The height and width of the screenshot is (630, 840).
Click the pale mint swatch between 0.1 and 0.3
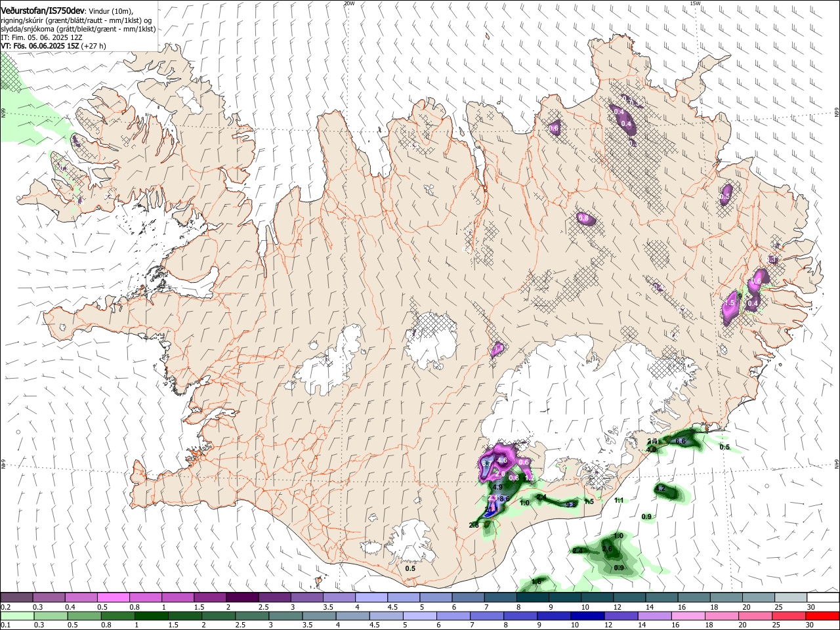(16, 616)
